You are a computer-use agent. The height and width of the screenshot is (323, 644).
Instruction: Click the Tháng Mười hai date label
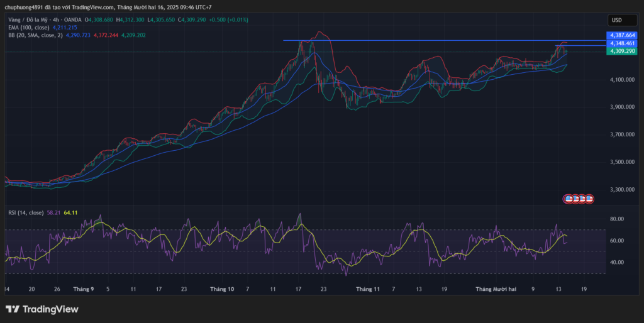497,289
